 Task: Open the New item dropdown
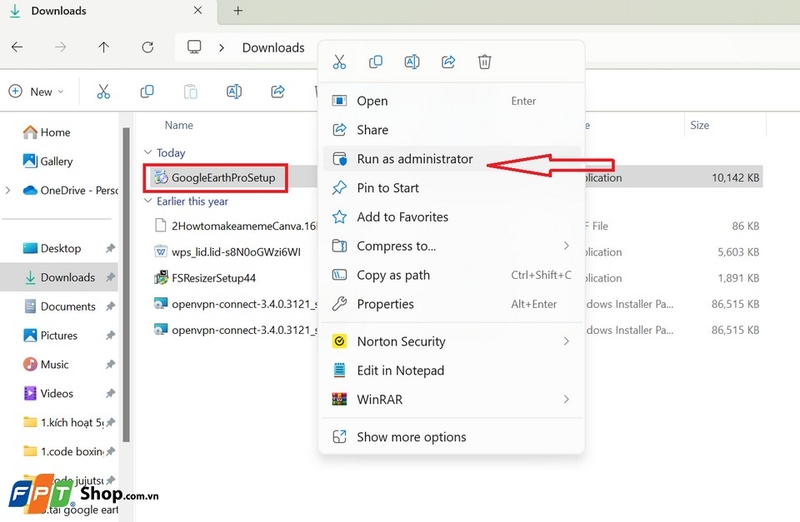pyautogui.click(x=37, y=91)
